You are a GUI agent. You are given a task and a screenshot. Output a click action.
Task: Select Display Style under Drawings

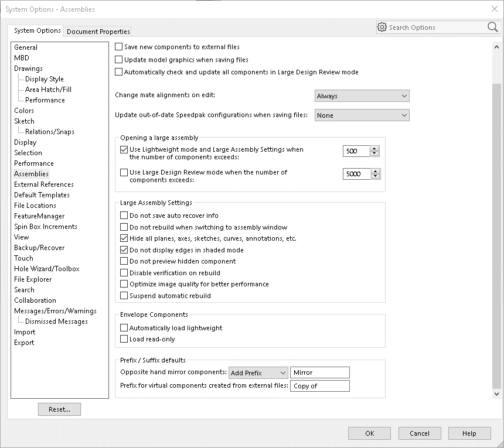click(45, 79)
